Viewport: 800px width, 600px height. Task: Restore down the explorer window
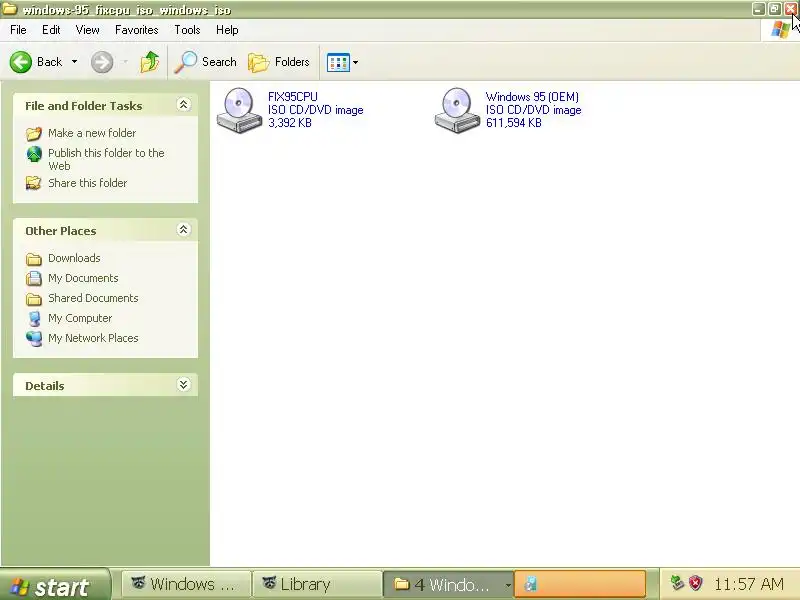pos(774,9)
